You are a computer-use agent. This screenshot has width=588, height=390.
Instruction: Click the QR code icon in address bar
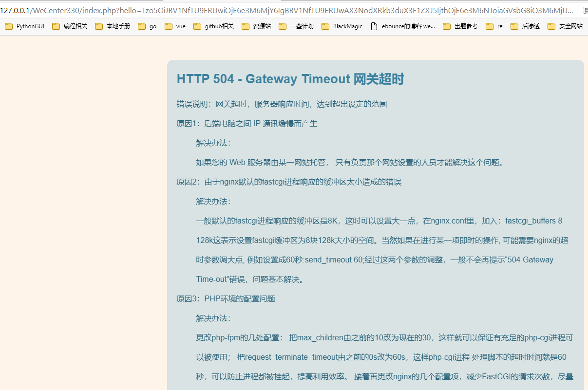point(584,10)
